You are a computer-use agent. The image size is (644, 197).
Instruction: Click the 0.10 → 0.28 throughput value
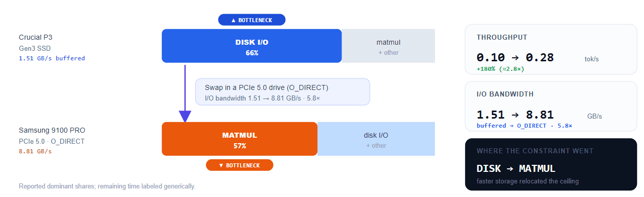coord(515,57)
